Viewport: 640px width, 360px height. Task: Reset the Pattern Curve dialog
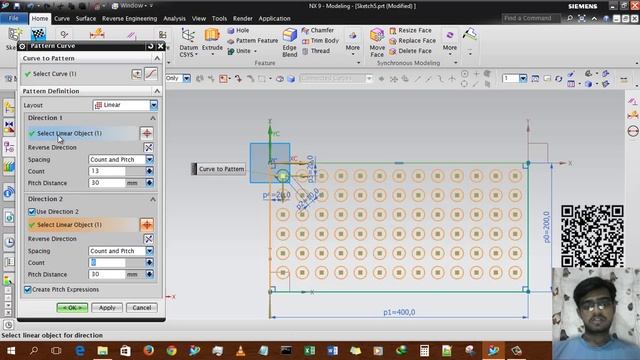(151, 46)
